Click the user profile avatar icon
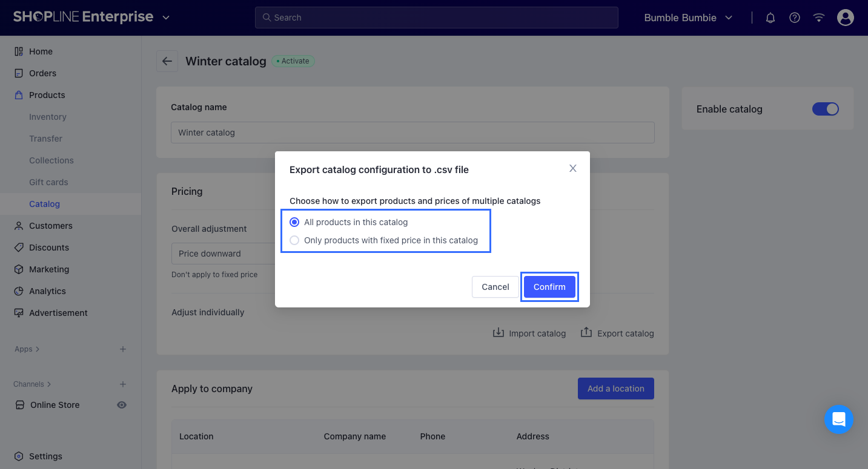868x469 pixels. [845, 18]
